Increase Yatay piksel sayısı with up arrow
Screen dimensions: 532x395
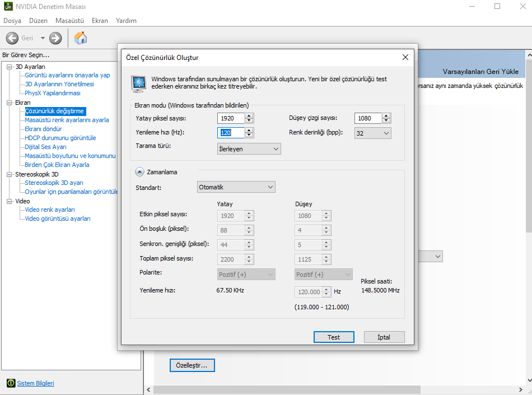249,116
